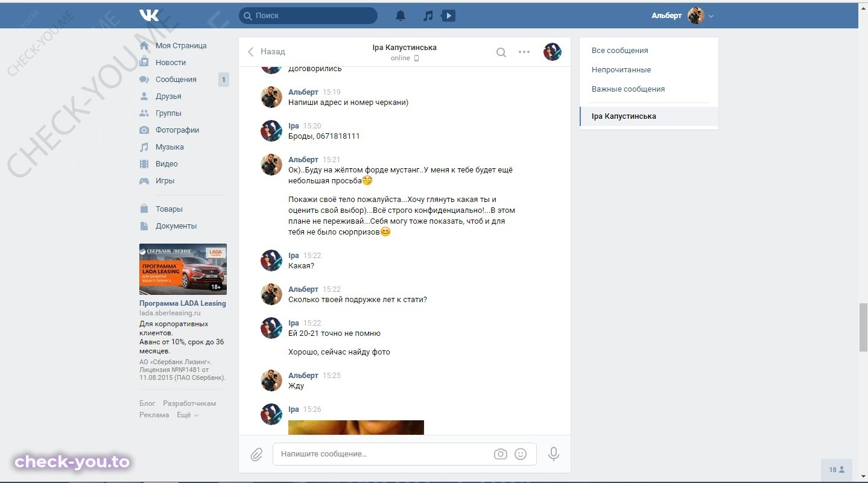This screenshot has width=868, height=483.
Task: Click the gamepad icon beside Игры
Action: pyautogui.click(x=144, y=181)
